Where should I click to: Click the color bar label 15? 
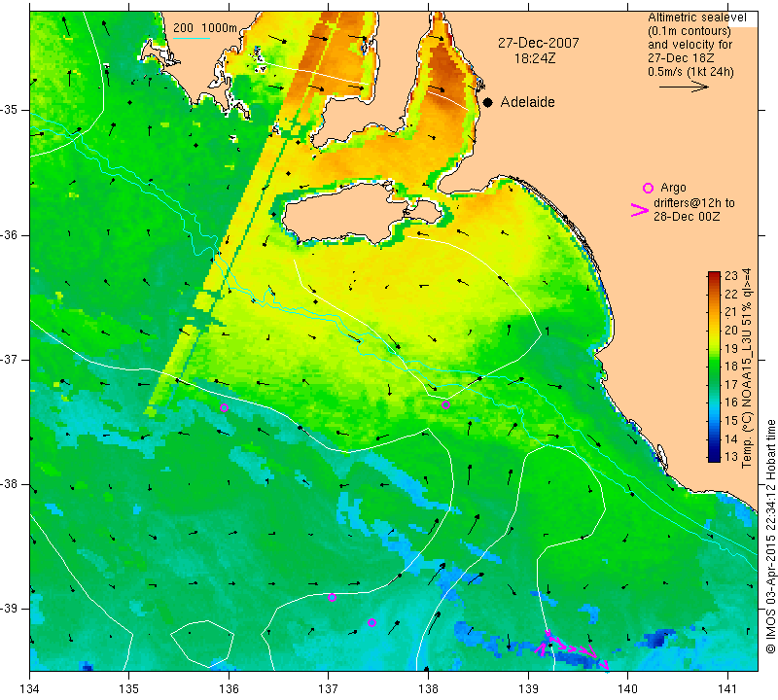[731, 421]
